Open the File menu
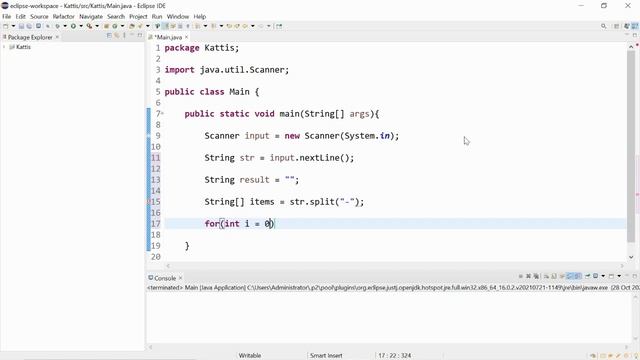640x360 pixels. 7,16
